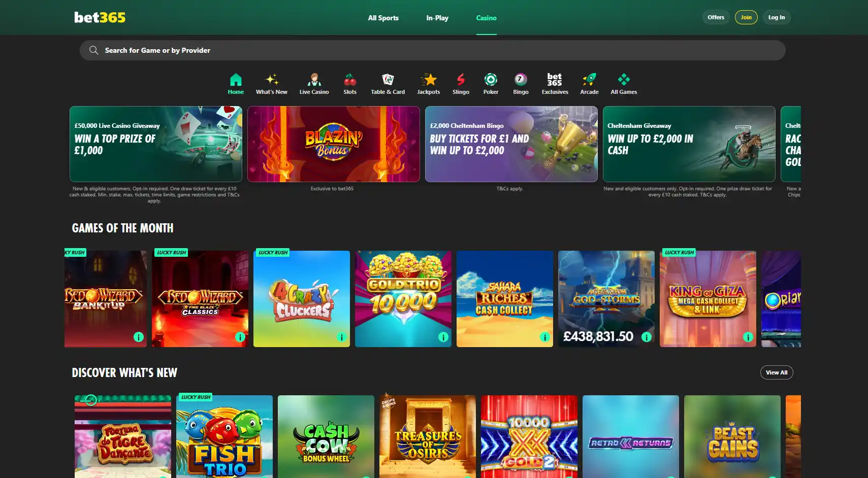Click the Join button
Image resolution: width=868 pixels, height=478 pixels.
pyautogui.click(x=746, y=17)
